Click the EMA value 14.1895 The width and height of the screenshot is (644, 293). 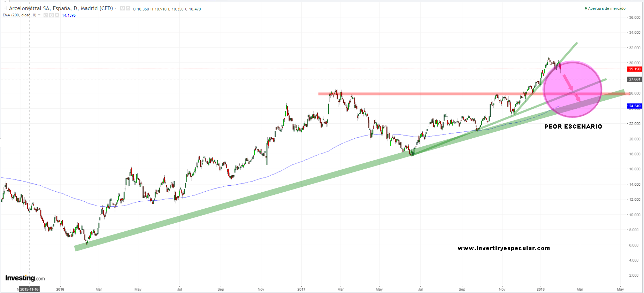69,15
